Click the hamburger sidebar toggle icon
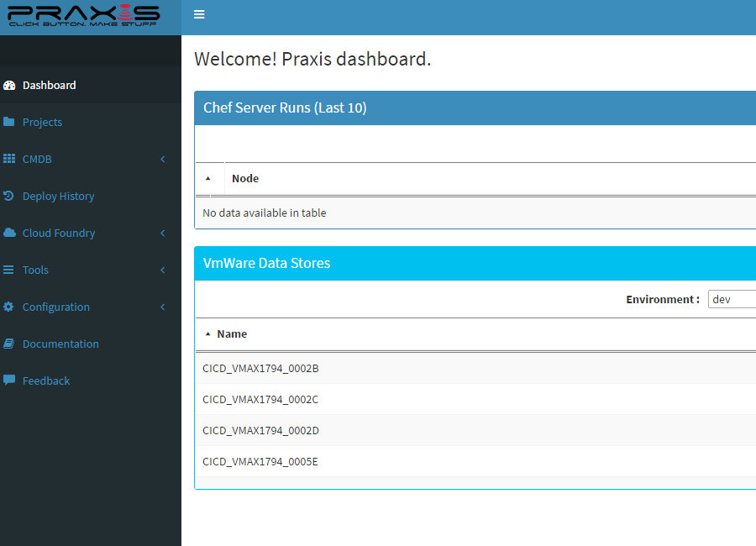The width and height of the screenshot is (756, 546). tap(199, 14)
